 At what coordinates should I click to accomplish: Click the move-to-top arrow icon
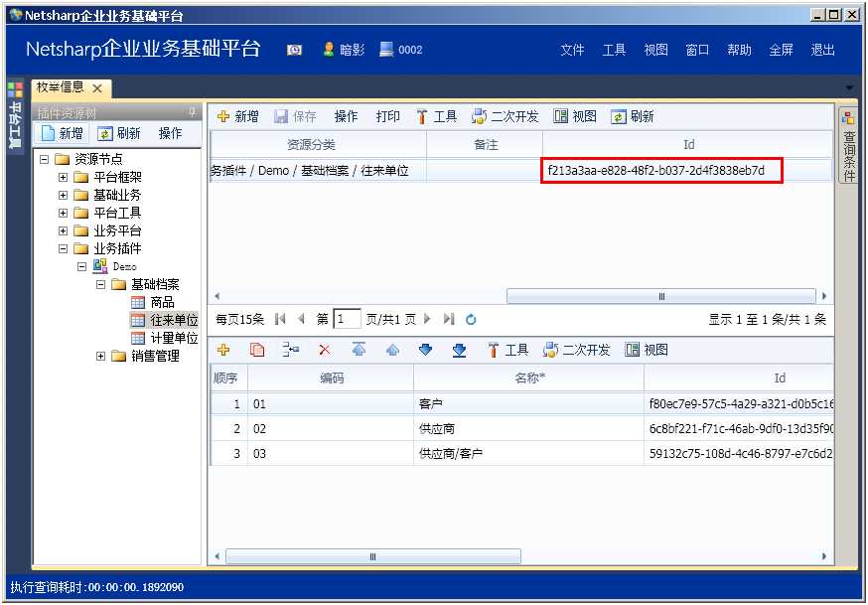[359, 350]
